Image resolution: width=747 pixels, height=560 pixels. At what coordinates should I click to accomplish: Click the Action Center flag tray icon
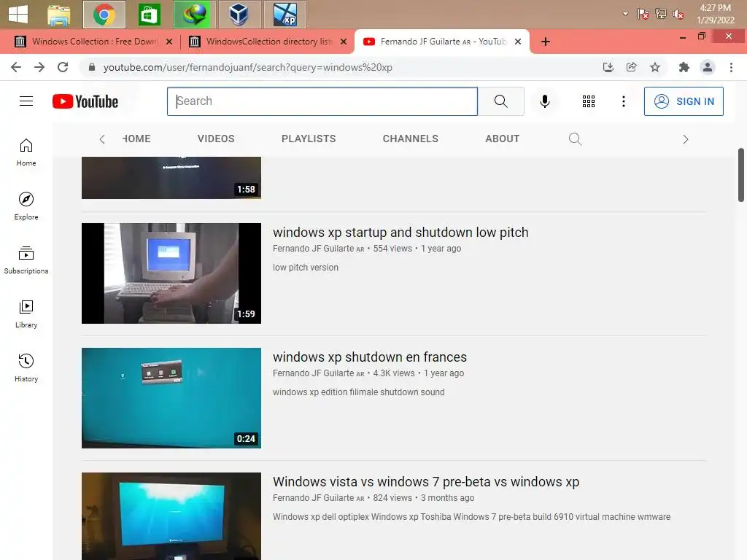point(643,14)
